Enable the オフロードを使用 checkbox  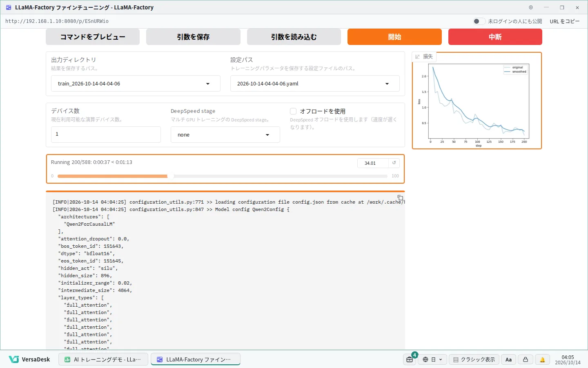293,111
